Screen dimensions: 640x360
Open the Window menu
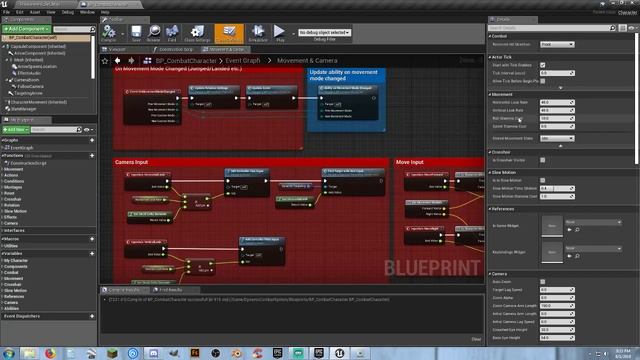tap(87, 12)
